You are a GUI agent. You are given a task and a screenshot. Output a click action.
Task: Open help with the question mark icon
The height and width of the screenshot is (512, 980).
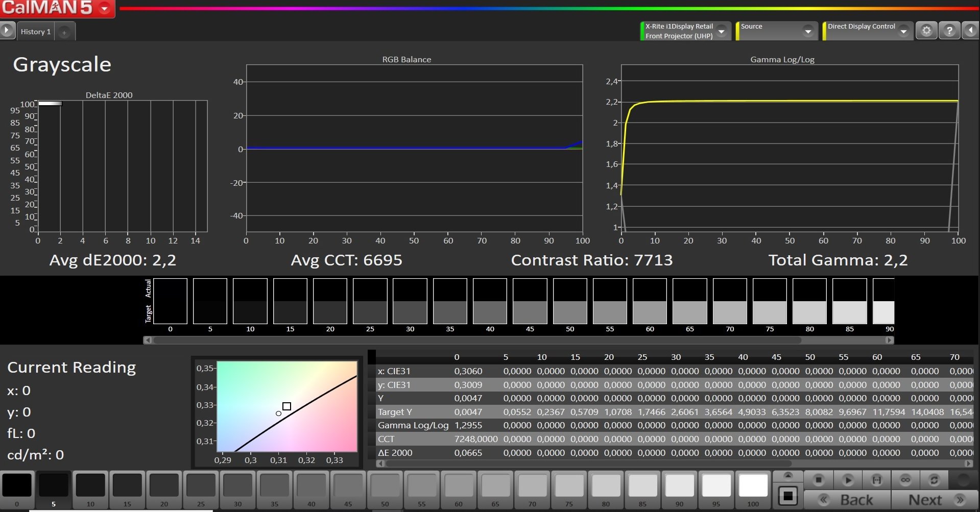(949, 31)
